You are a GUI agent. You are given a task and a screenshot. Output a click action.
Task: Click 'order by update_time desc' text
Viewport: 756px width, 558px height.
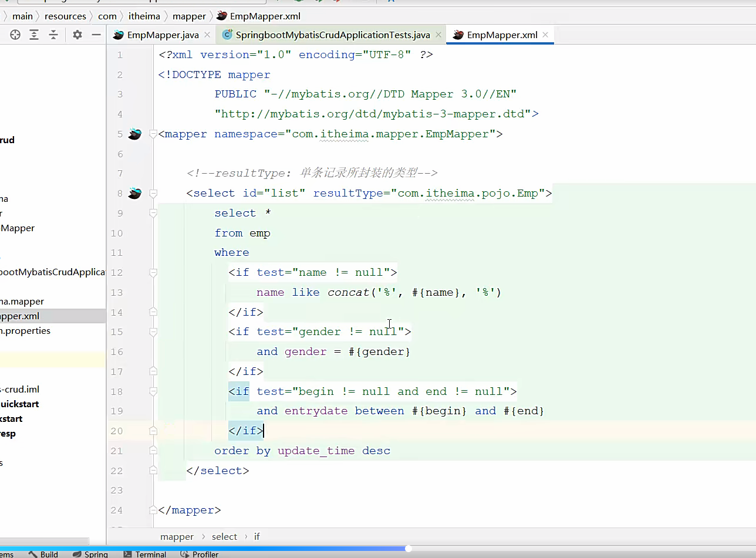(302, 451)
